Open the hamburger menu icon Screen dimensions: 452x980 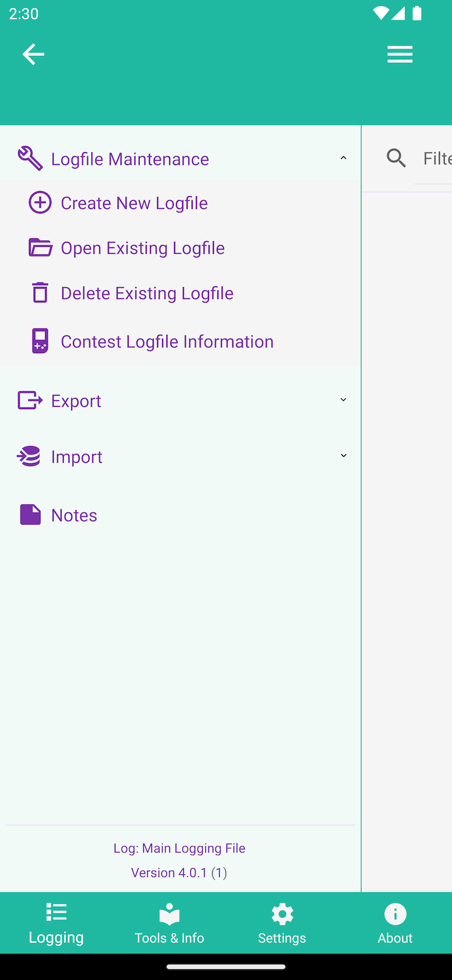coord(400,55)
